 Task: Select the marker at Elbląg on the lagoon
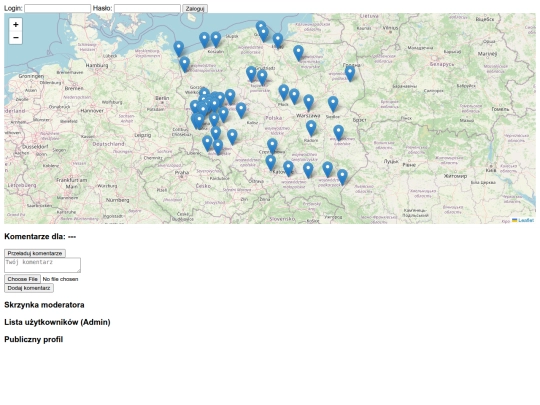coord(278,41)
